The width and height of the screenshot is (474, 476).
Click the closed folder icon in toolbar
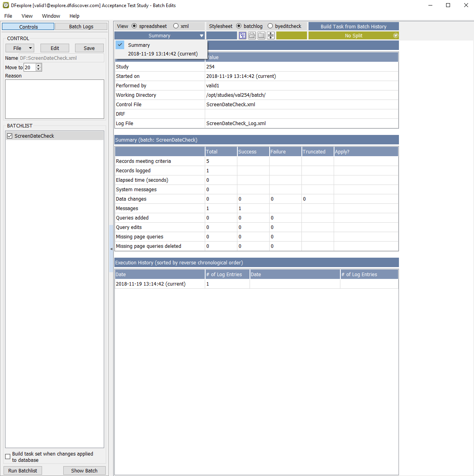coord(261,36)
